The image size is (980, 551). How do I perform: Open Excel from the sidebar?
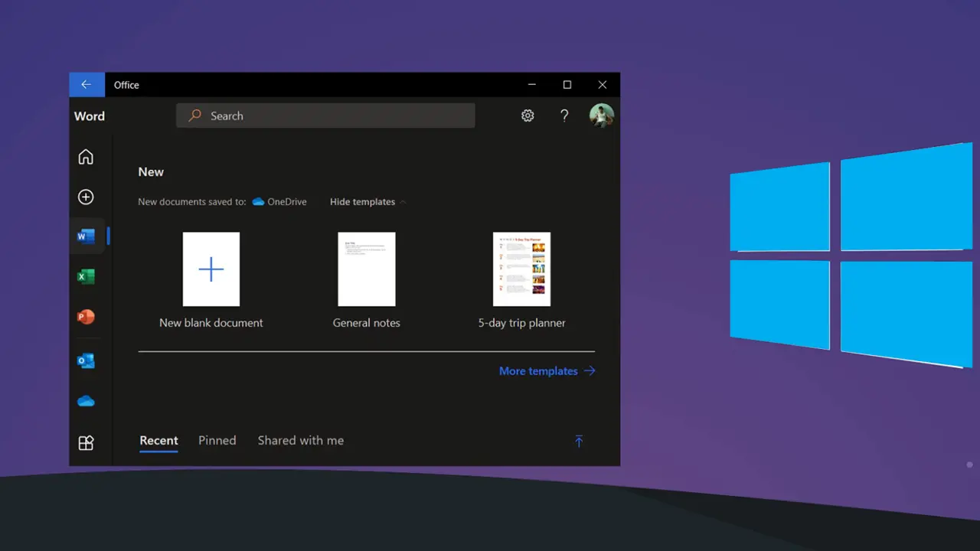[x=86, y=276]
